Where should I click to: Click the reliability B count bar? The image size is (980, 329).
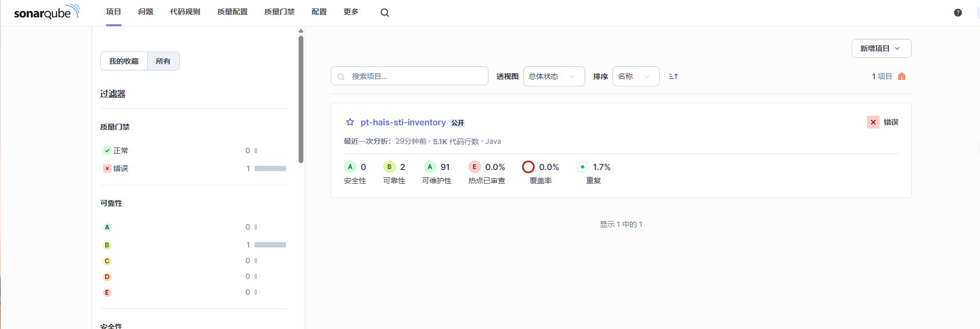270,245
